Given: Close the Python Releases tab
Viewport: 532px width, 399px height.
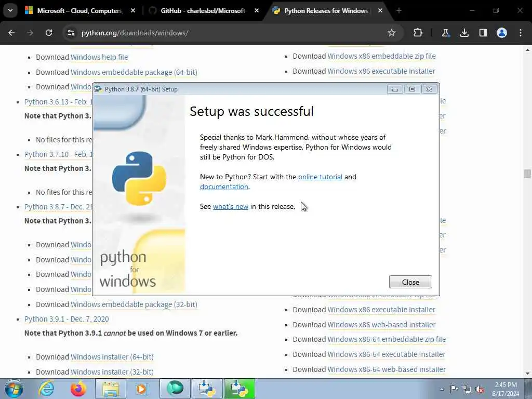Looking at the screenshot, I should coord(380,11).
